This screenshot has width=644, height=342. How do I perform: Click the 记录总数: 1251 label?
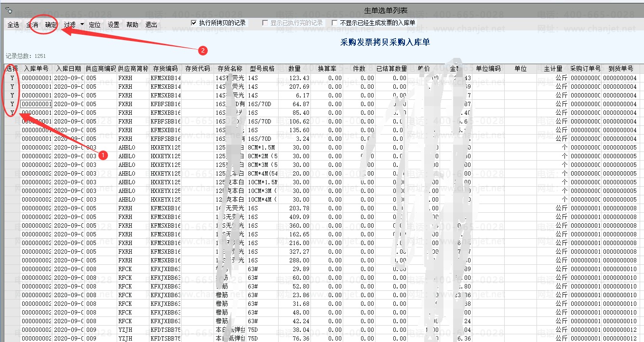pos(26,56)
